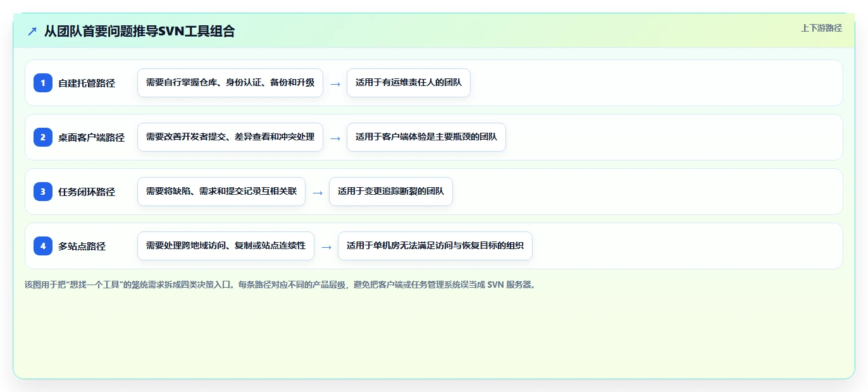This screenshot has width=868, height=392.
Task: Select the 自建托管路径 row label
Action: coord(87,83)
